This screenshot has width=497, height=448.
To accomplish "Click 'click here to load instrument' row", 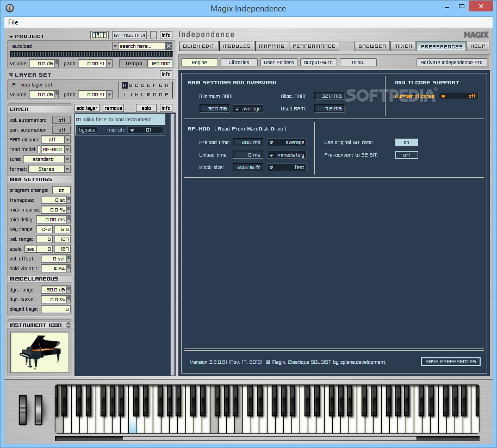I will (x=120, y=120).
